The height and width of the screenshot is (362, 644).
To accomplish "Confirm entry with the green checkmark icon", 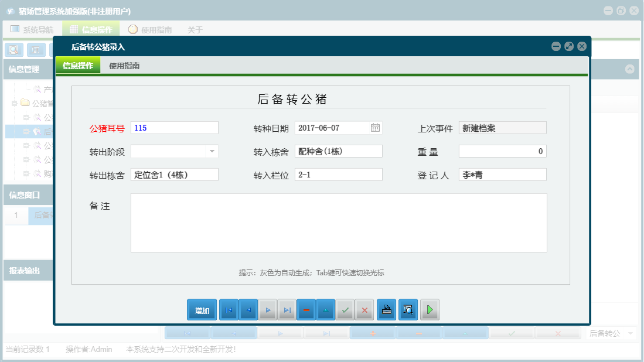I will (345, 310).
